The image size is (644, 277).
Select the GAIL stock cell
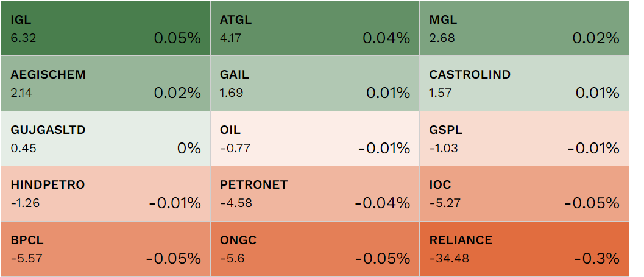[x=314, y=84]
